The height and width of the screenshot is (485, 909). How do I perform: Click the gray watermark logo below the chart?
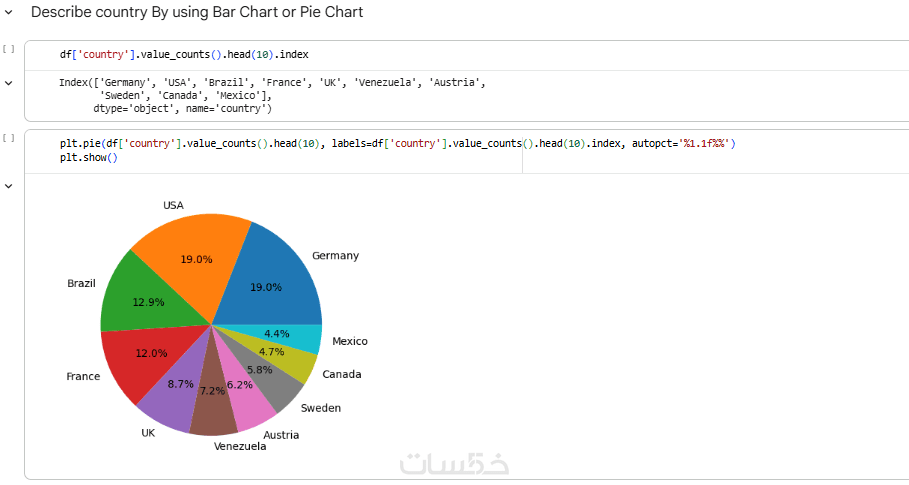pyautogui.click(x=454, y=464)
